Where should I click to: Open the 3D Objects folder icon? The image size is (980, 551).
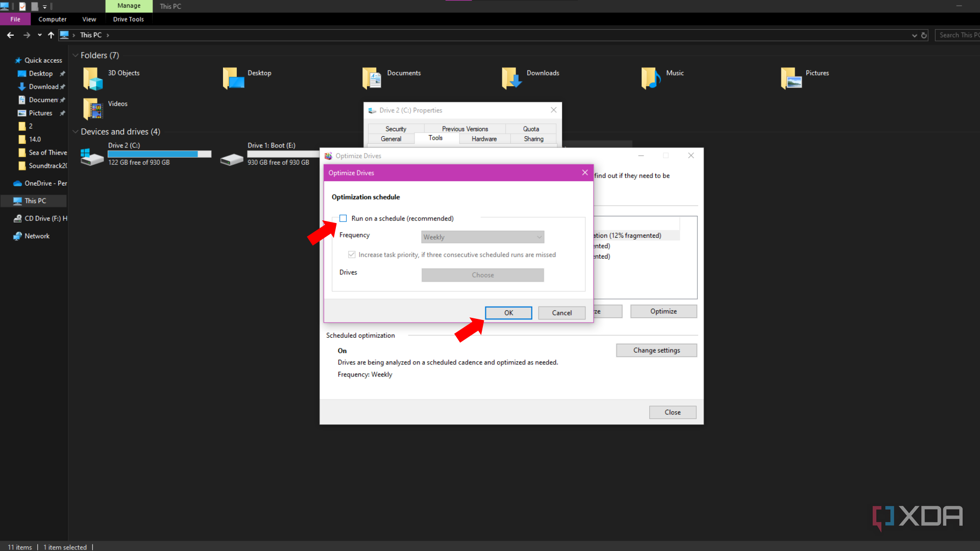pyautogui.click(x=92, y=78)
